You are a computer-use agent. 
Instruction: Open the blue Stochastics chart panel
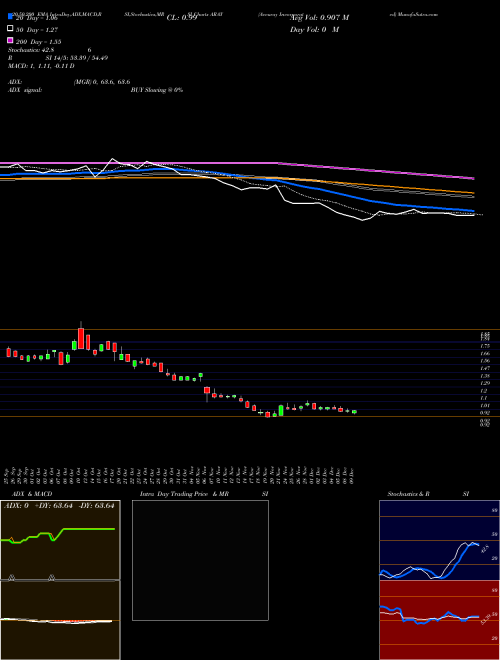[x=439, y=540]
